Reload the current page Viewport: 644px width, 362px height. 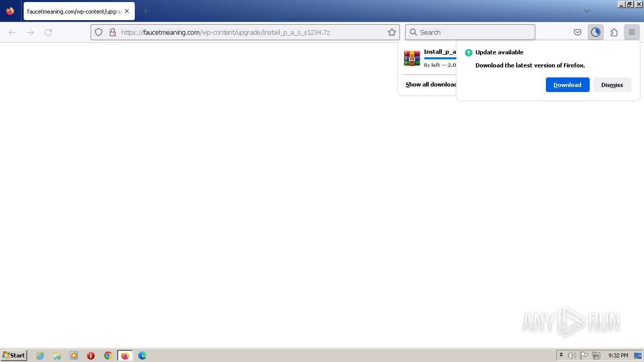click(48, 32)
